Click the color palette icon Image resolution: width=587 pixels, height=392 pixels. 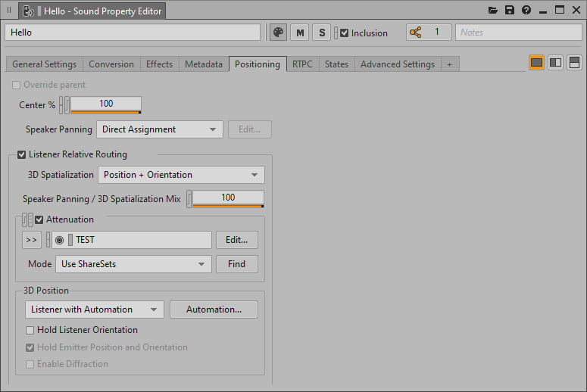(x=279, y=33)
